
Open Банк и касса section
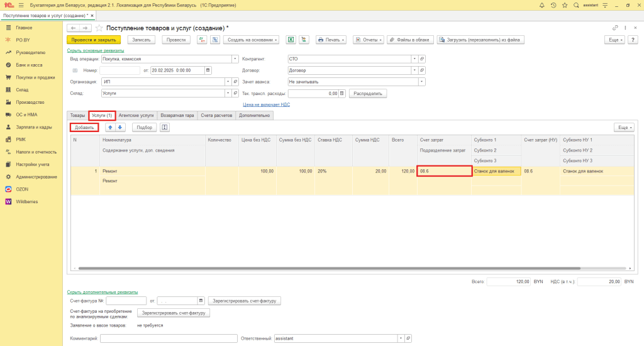(x=29, y=65)
